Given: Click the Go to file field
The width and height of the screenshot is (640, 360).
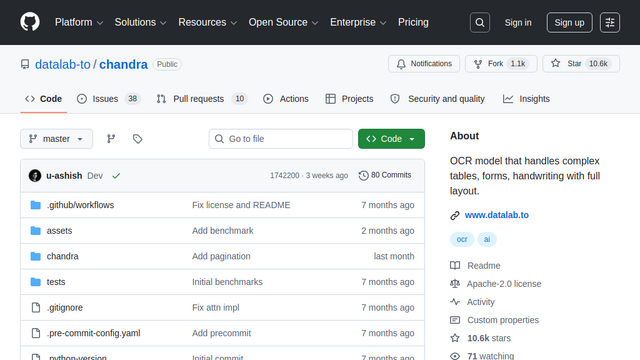Looking at the screenshot, I should point(281,139).
